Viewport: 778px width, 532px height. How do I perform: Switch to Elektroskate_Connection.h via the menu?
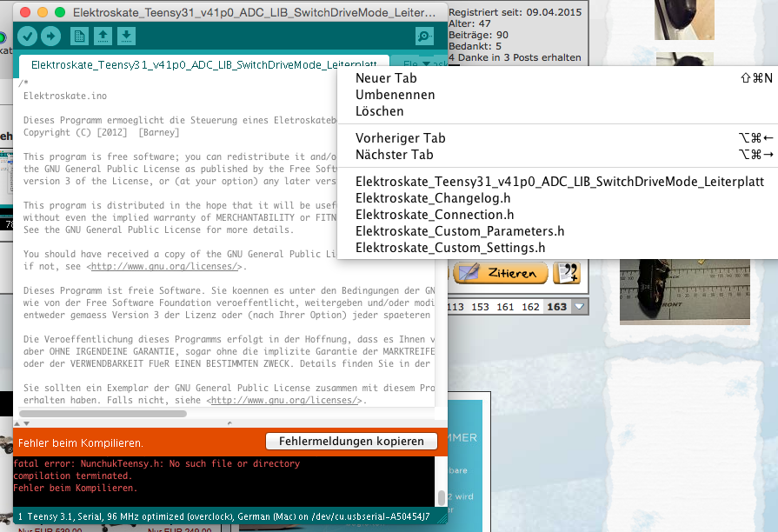[x=558, y=215]
